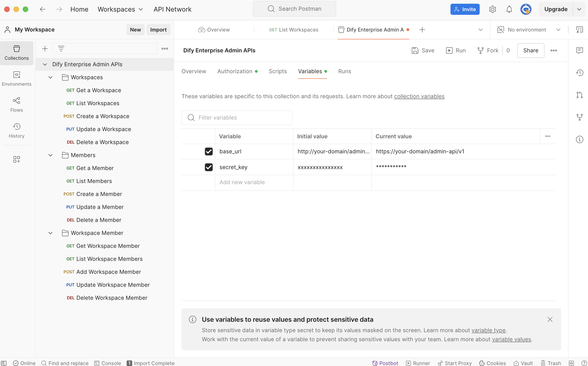
Task: Open the Console from status bar
Action: (x=108, y=363)
